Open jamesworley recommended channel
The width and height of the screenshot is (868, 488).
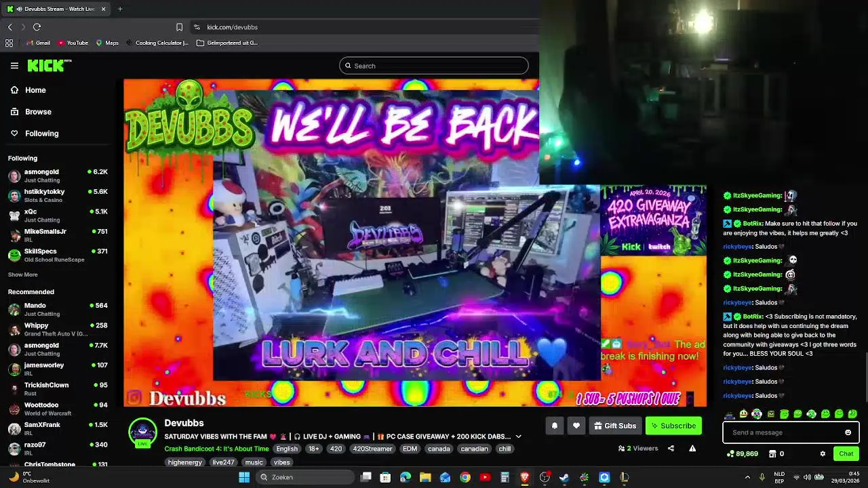pyautogui.click(x=58, y=369)
